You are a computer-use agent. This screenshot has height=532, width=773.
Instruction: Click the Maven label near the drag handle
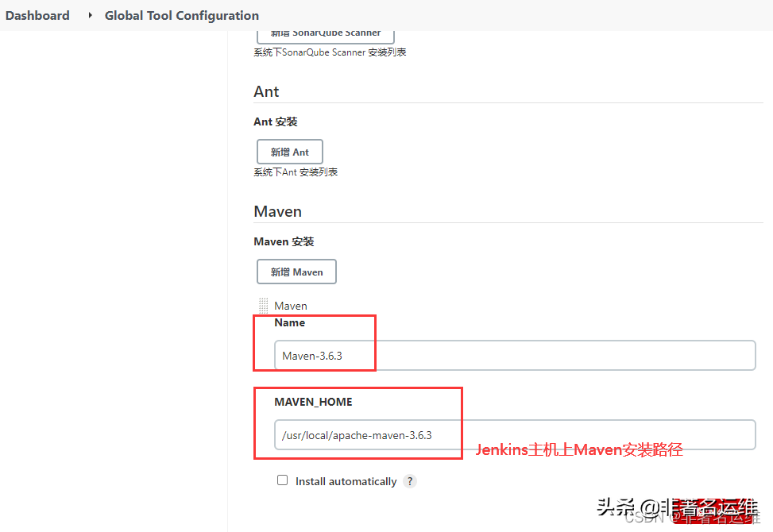290,305
